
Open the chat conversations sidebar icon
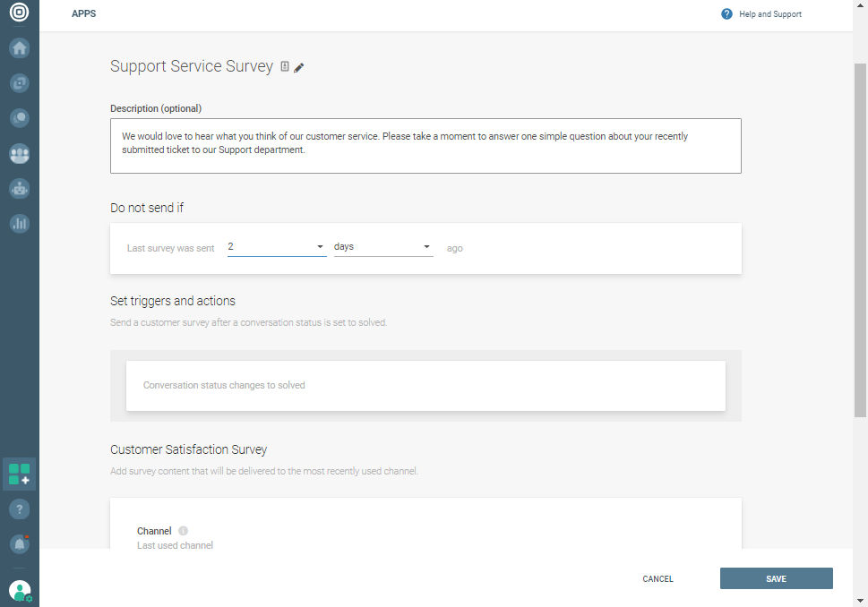click(20, 117)
